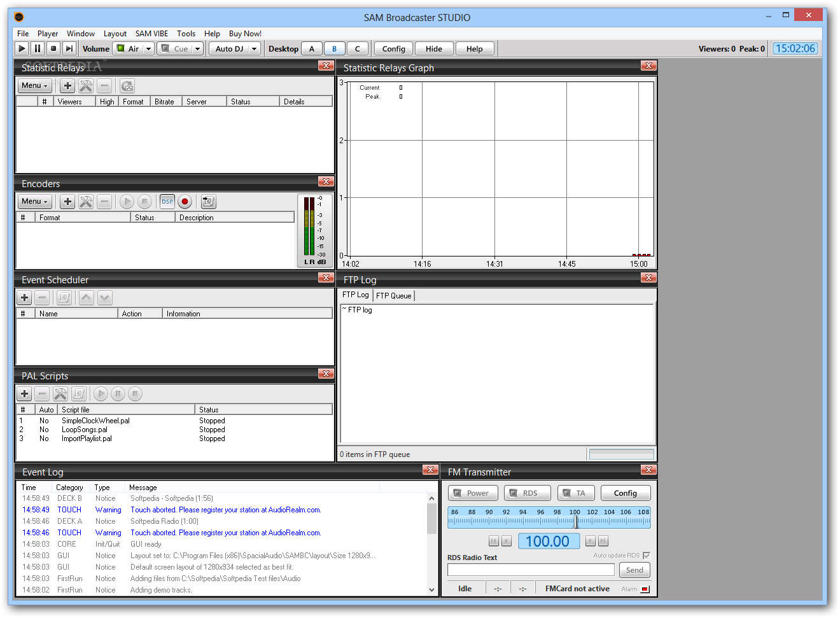Screen dimensions: 840x618
Task: Open the Player menu
Action: (48, 34)
